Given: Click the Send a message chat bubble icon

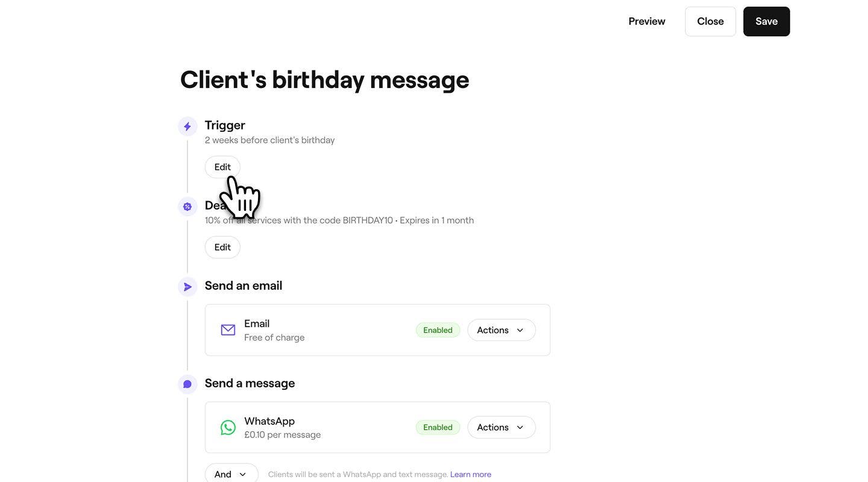Looking at the screenshot, I should pyautogui.click(x=187, y=384).
